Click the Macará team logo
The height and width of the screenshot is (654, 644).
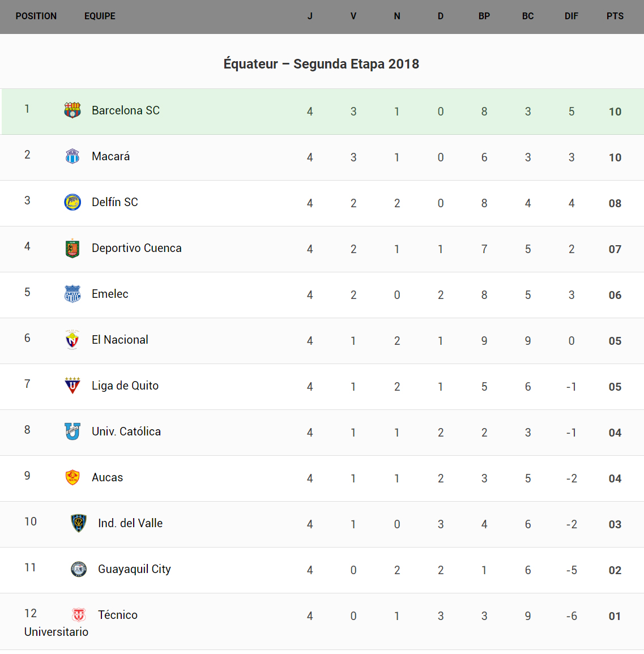[72, 156]
